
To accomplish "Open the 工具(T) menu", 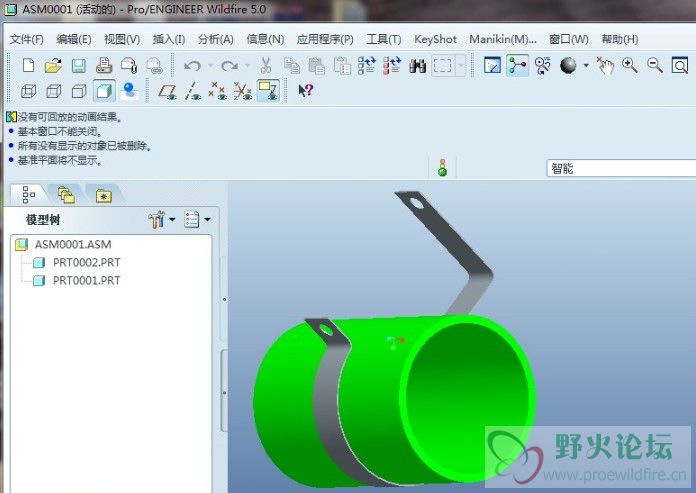I will point(384,39).
